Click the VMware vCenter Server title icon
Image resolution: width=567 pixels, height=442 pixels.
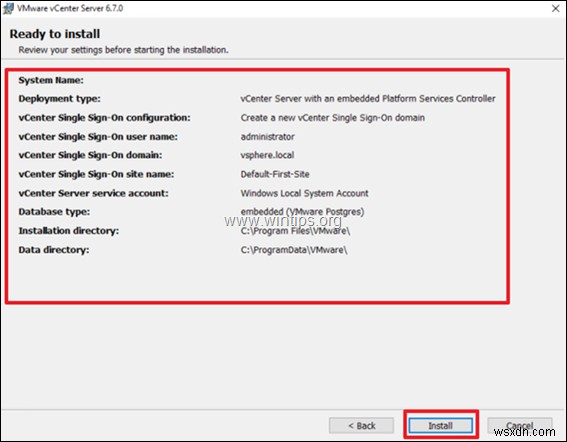(8, 8)
